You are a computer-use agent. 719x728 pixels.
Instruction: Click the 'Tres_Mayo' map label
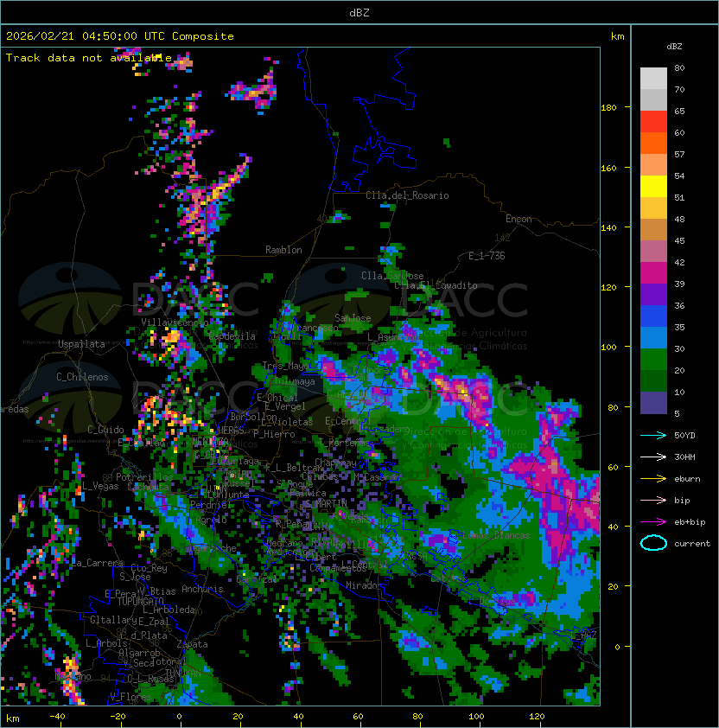coord(285,366)
